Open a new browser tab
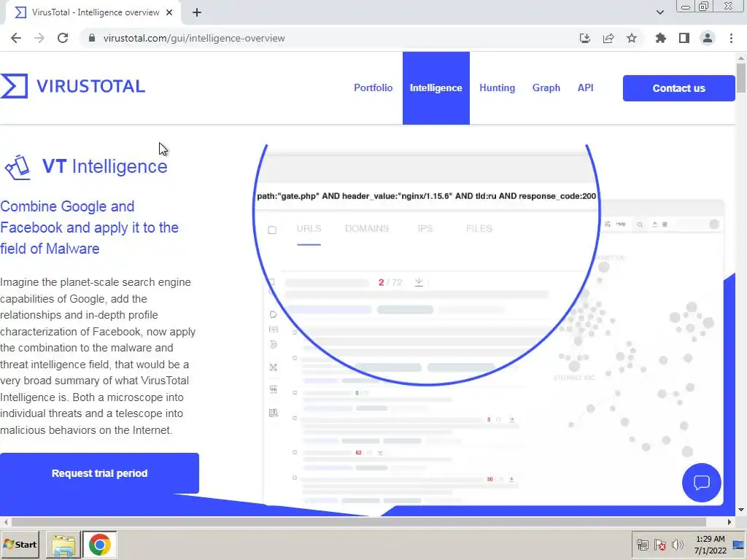This screenshot has height=560, width=747. 197,12
